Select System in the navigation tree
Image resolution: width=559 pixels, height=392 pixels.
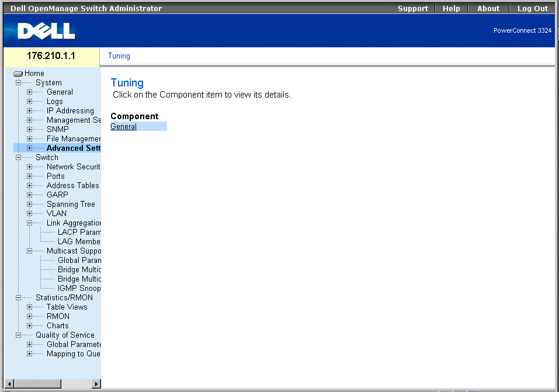click(x=48, y=83)
